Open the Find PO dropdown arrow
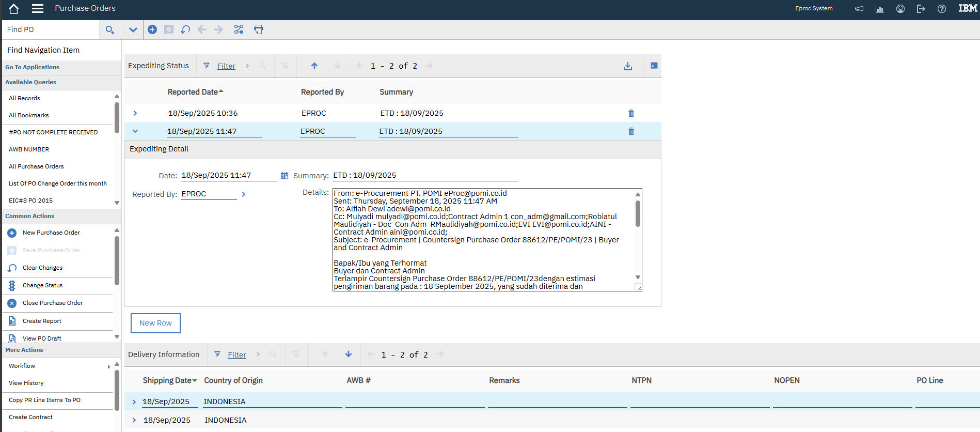980x432 pixels. (x=133, y=29)
